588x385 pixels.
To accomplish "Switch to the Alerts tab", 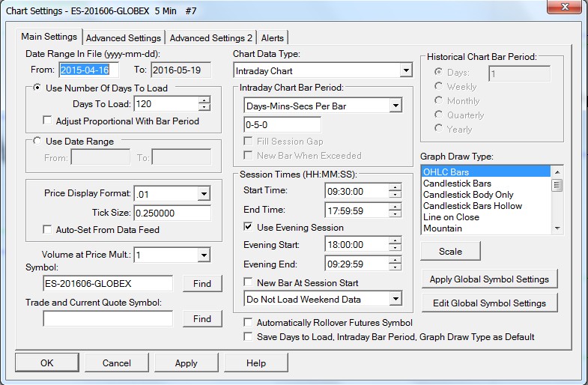I will point(272,38).
